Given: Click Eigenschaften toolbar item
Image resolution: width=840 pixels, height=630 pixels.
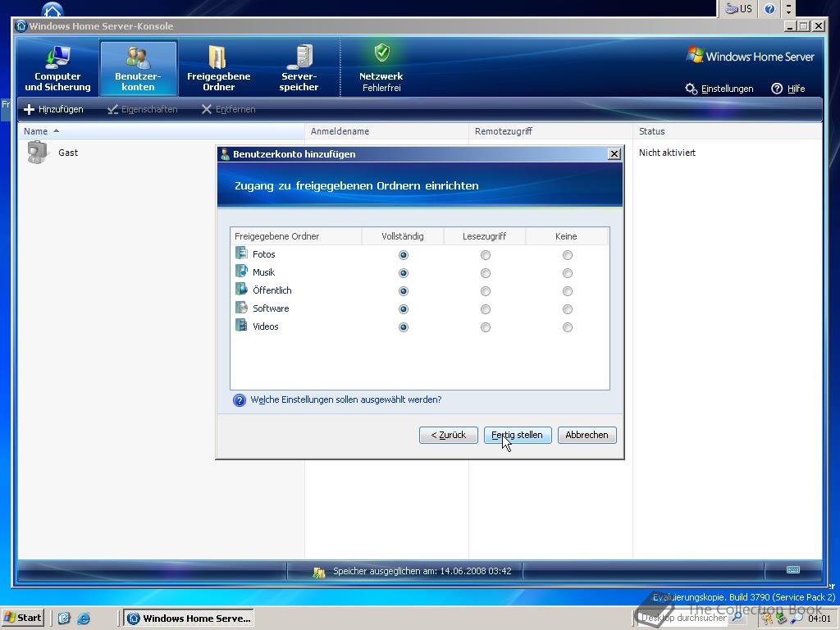Looking at the screenshot, I should [143, 109].
